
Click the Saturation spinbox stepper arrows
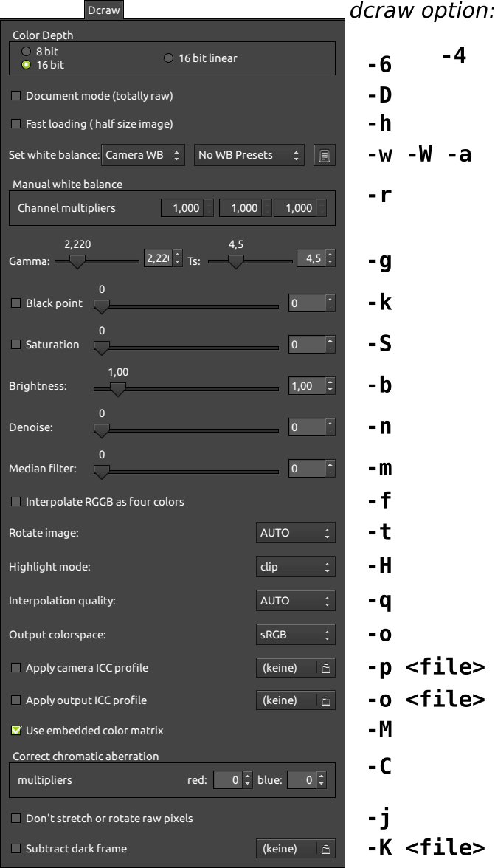330,344
